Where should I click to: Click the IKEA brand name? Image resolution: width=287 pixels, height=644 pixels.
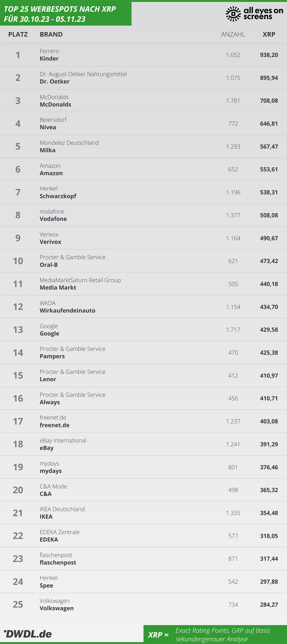(46, 516)
